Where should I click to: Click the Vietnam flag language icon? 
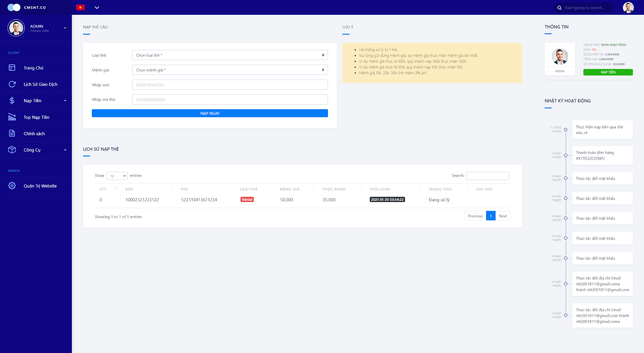click(80, 8)
